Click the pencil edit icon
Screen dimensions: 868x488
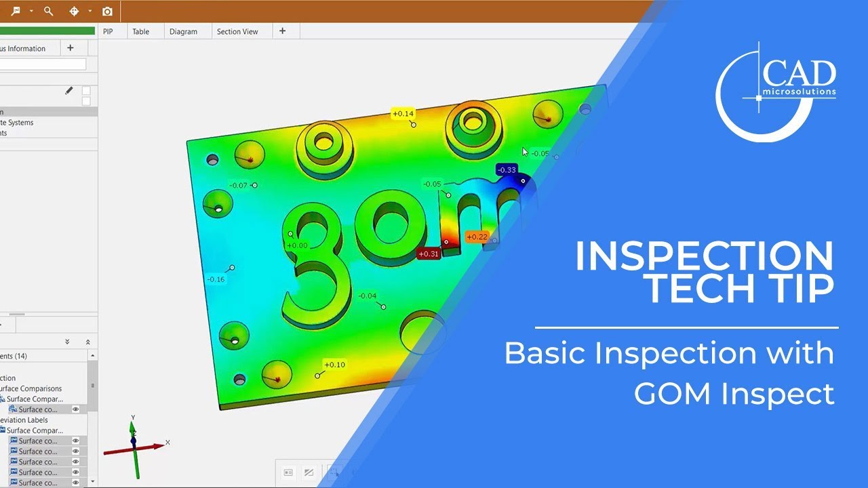click(68, 91)
